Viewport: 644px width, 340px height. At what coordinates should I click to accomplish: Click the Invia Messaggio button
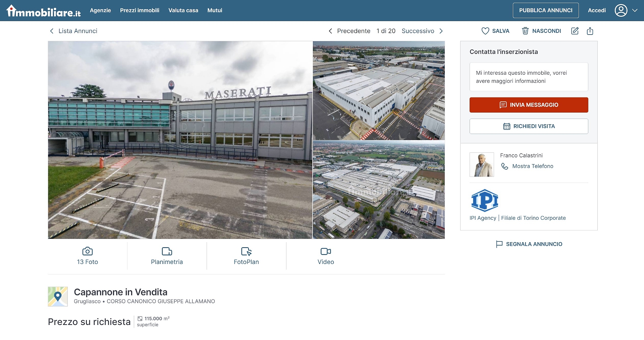pyautogui.click(x=529, y=105)
